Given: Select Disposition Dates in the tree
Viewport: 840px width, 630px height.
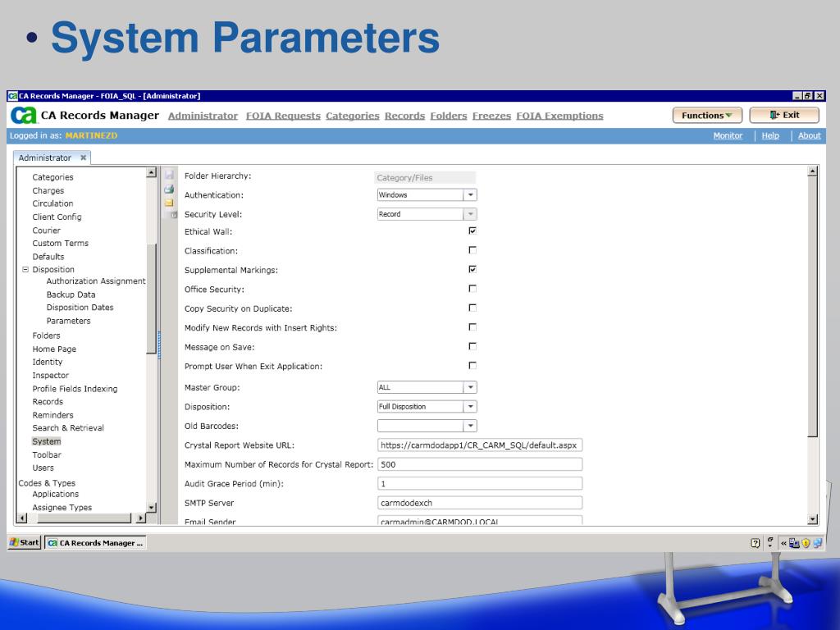Looking at the screenshot, I should (80, 308).
